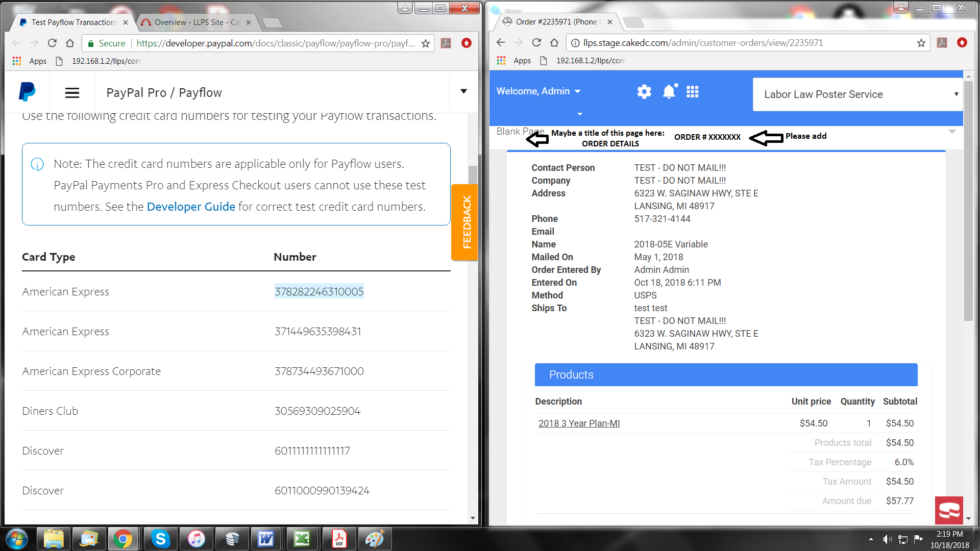Image resolution: width=980 pixels, height=551 pixels.
Task: Open the Labor Law Poster Service dropdown
Action: coord(857,94)
